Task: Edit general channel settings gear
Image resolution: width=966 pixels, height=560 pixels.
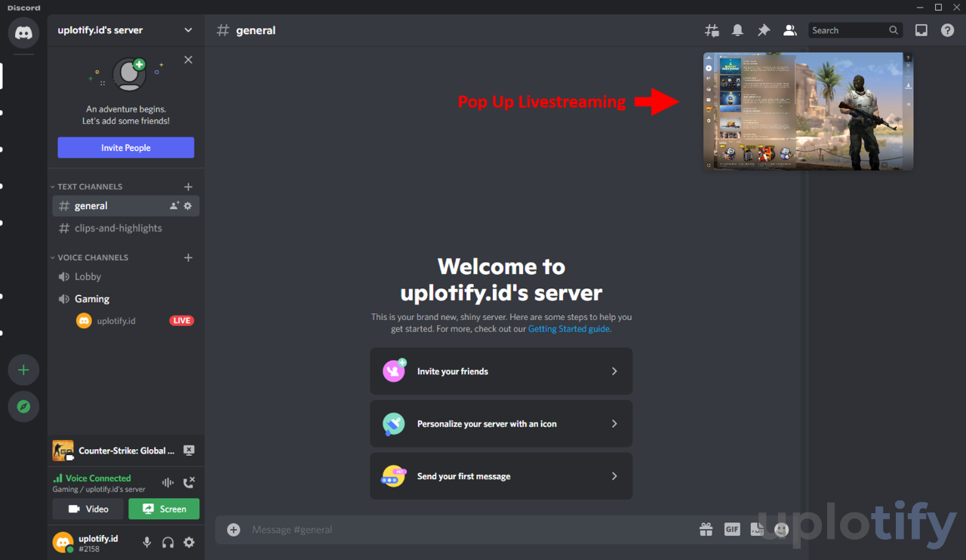Action: coord(188,206)
